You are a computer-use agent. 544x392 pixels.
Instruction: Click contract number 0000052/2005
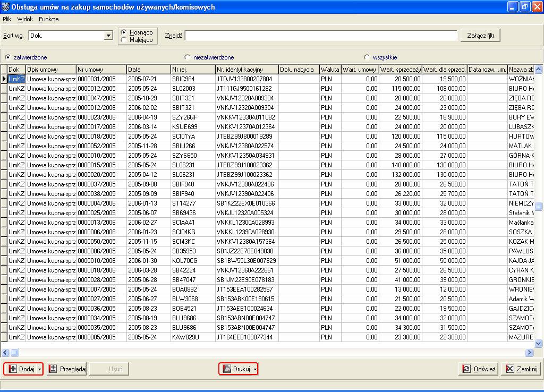click(x=101, y=146)
